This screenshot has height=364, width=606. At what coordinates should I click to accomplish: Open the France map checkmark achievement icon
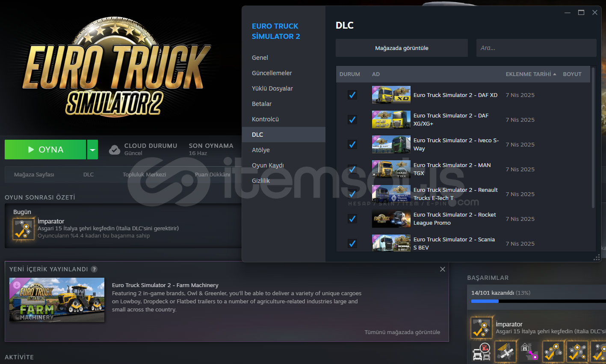tap(577, 352)
